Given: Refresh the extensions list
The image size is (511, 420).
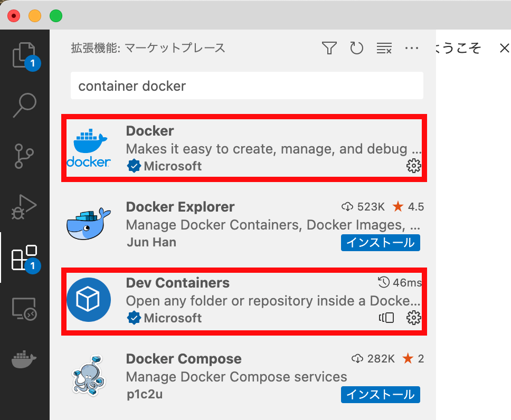Looking at the screenshot, I should coord(356,47).
